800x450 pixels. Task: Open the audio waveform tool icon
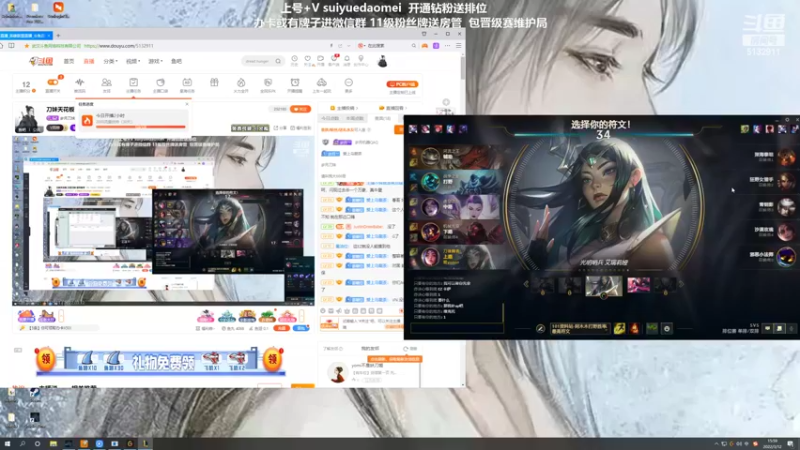pyautogui.click(x=80, y=82)
